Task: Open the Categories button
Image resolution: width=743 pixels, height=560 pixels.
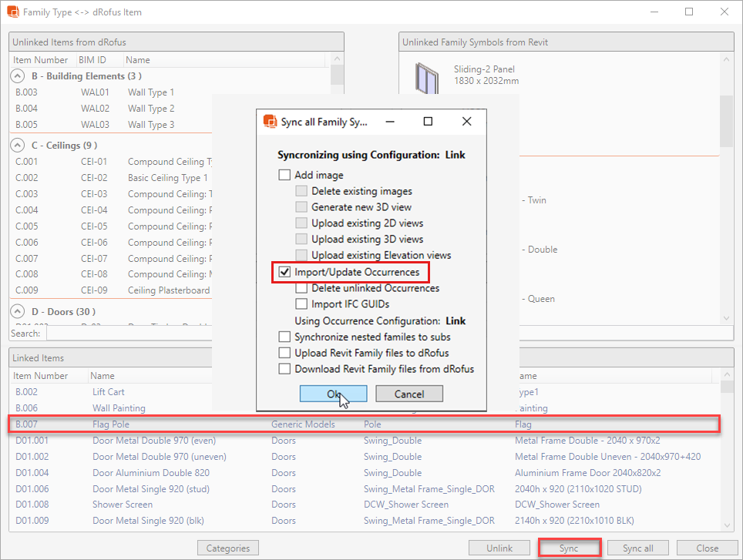Action: click(228, 548)
